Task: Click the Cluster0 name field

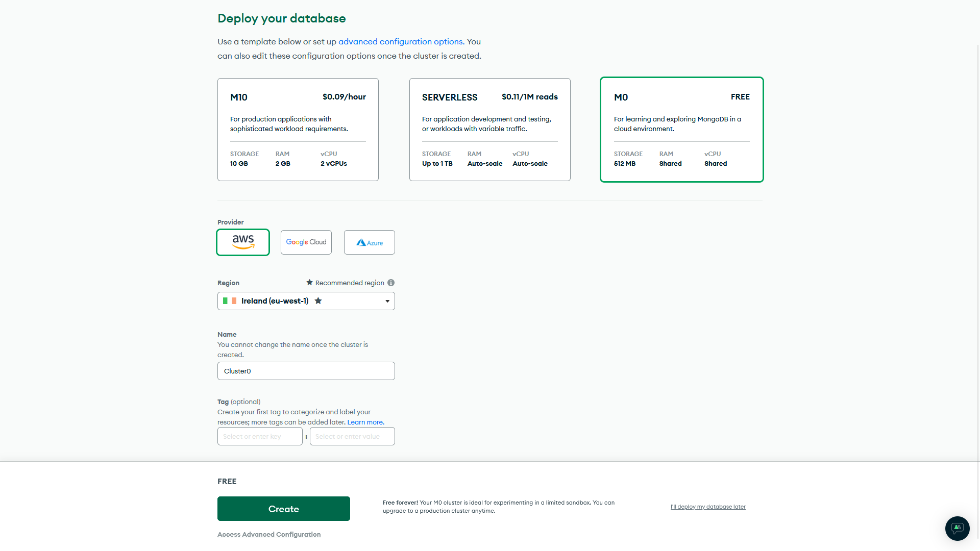Action: (x=306, y=371)
